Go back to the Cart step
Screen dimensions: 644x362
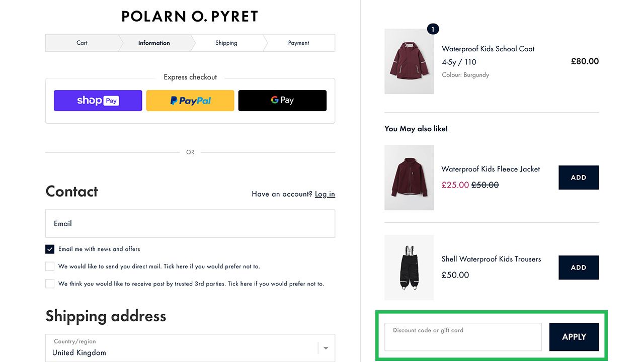pos(82,43)
